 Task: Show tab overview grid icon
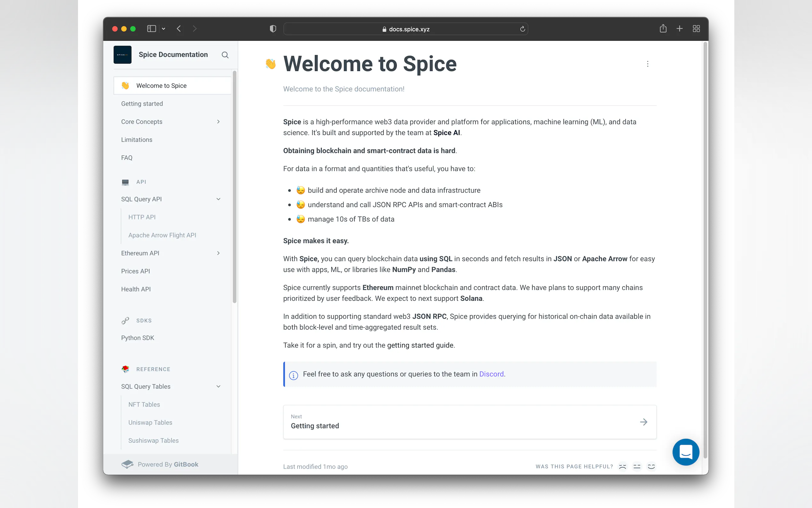tap(696, 28)
